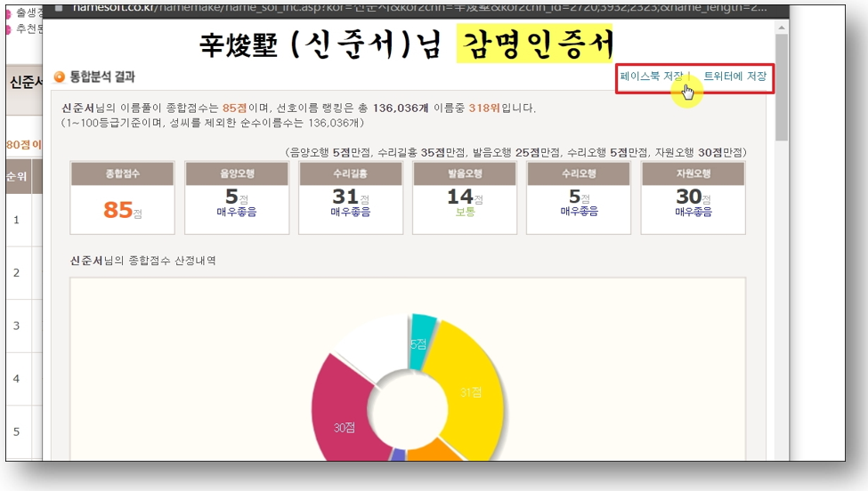The width and height of the screenshot is (868, 491).
Task: Select the 수리길흉 31점 score card
Action: click(x=351, y=198)
